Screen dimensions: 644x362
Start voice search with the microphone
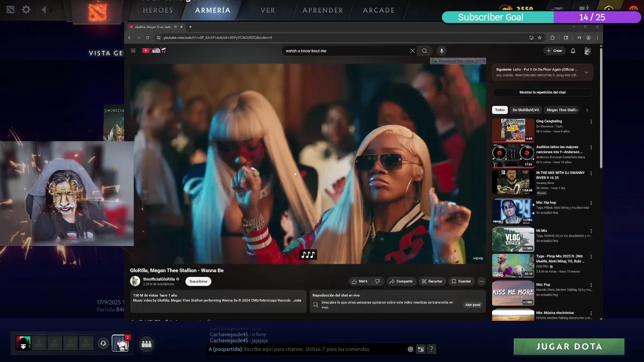point(441,51)
